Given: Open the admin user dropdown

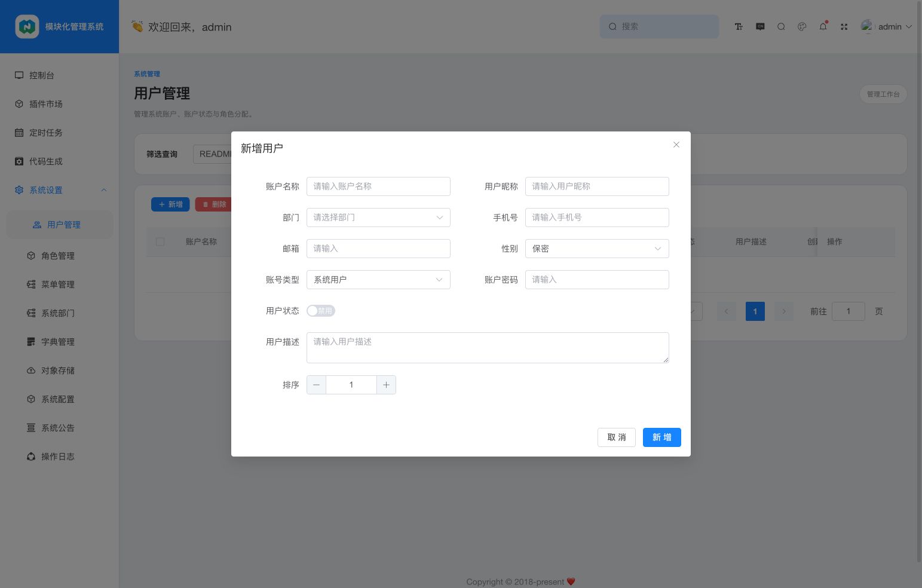Looking at the screenshot, I should pos(886,27).
